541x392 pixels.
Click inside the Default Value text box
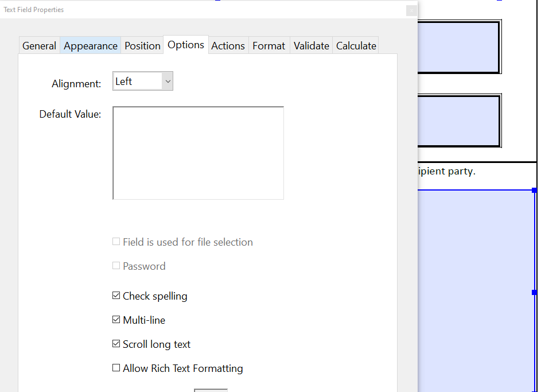point(198,152)
